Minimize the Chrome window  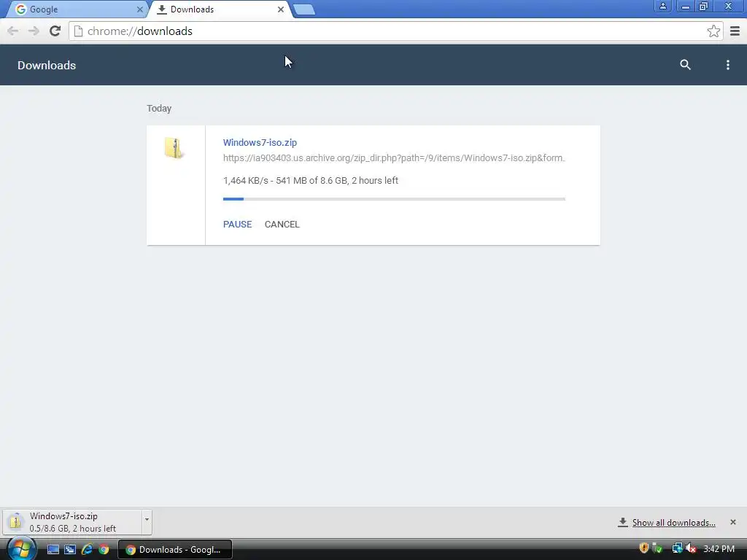click(x=685, y=6)
